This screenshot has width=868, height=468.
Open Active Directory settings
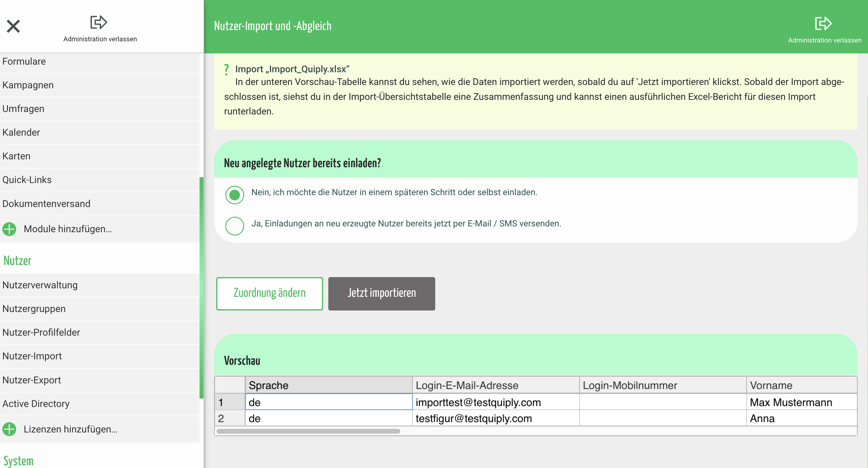pyautogui.click(x=100, y=404)
